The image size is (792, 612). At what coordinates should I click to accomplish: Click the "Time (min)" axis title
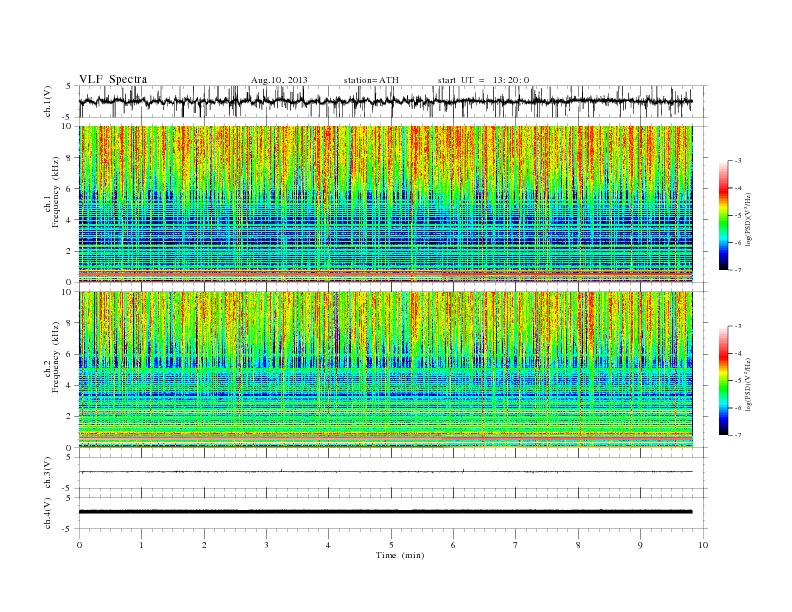pos(400,555)
